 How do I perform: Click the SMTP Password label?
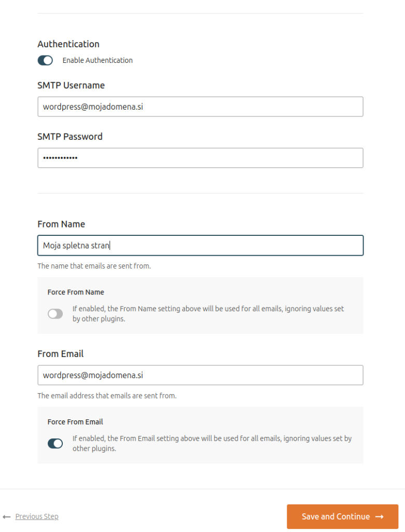click(70, 137)
